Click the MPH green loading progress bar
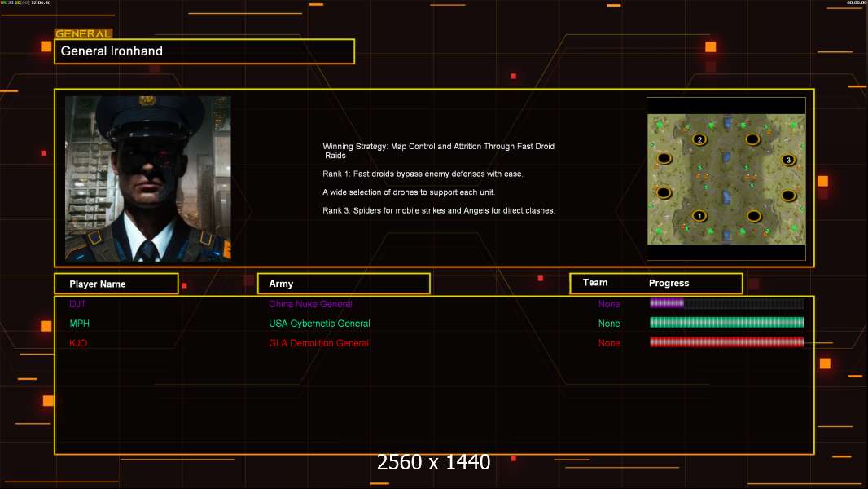 pyautogui.click(x=726, y=322)
